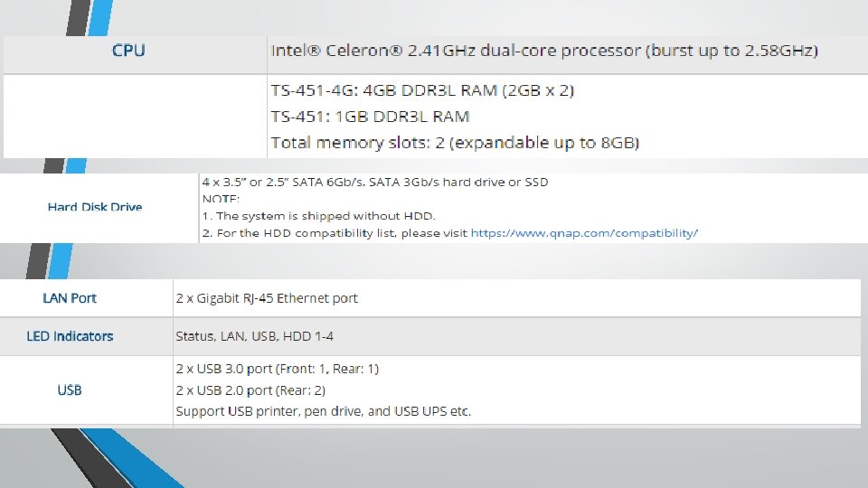Select the Intel Celeron processor description text
This screenshot has height=488, width=868.
pyautogui.click(x=543, y=51)
